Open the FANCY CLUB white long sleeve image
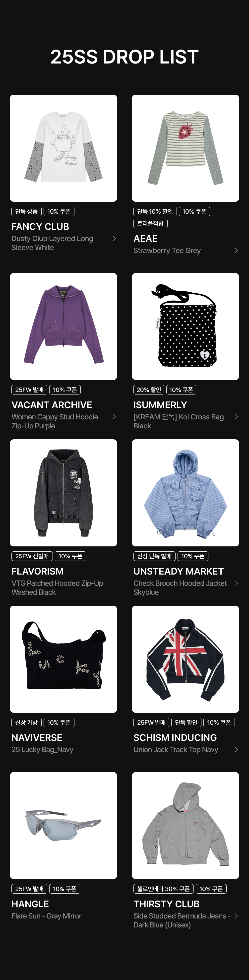 tap(63, 148)
